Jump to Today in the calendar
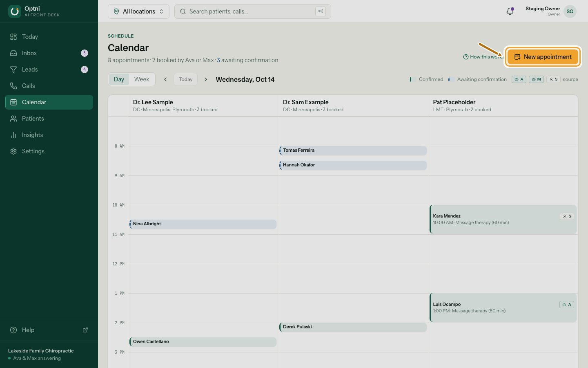588x368 pixels. pos(185,79)
